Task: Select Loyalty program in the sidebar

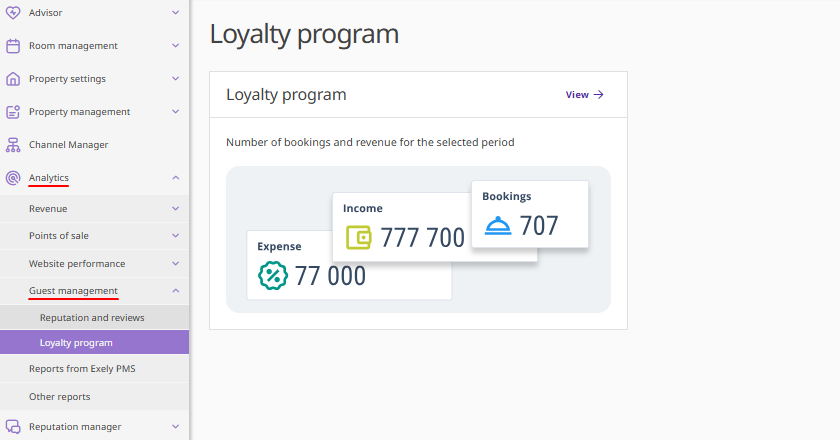Action: (76, 342)
